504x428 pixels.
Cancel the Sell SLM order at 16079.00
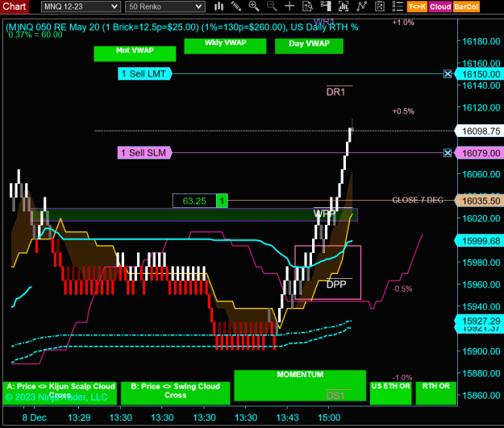click(x=448, y=153)
